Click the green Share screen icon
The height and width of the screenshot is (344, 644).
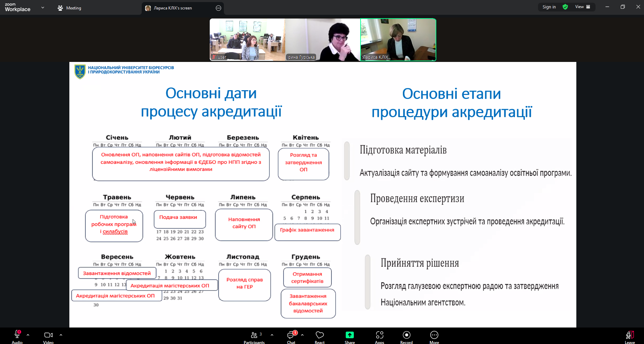click(x=349, y=335)
